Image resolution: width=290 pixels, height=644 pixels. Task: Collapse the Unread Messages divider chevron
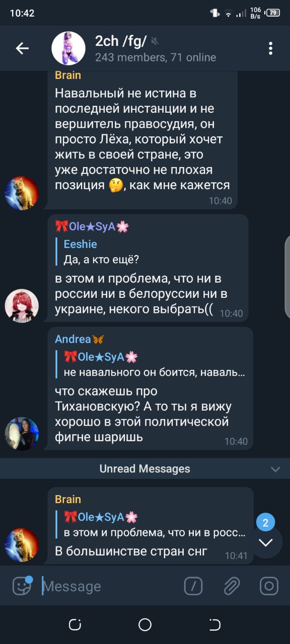click(x=275, y=469)
